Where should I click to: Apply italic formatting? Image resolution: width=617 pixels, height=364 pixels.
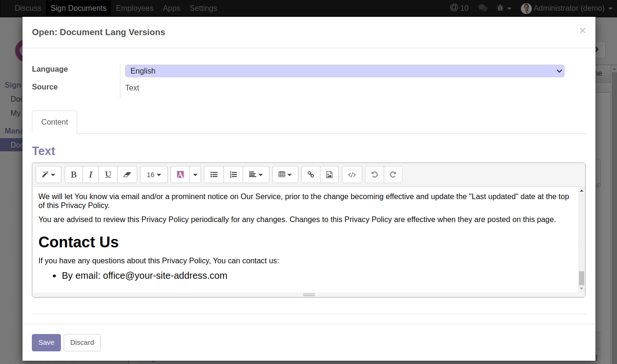[x=90, y=174]
